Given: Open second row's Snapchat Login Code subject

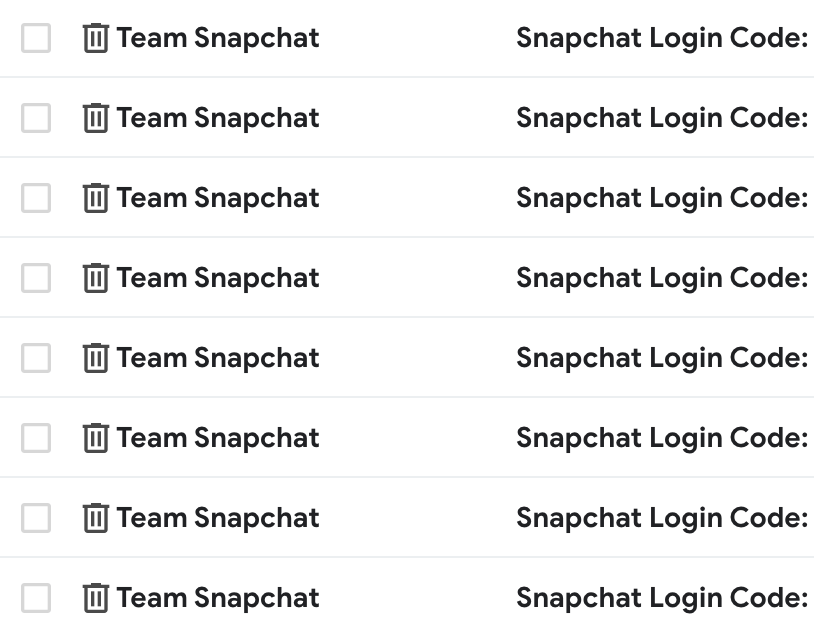Looking at the screenshot, I should 662,118.
